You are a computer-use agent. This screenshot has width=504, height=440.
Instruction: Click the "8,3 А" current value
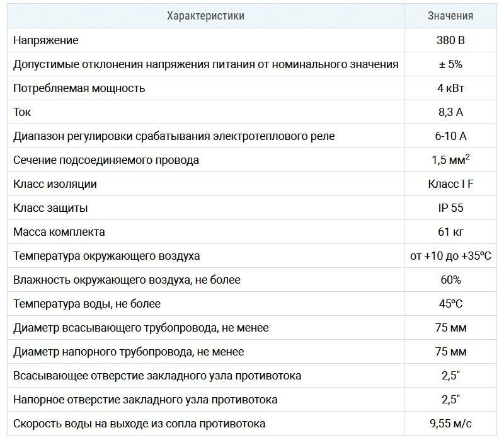click(450, 112)
